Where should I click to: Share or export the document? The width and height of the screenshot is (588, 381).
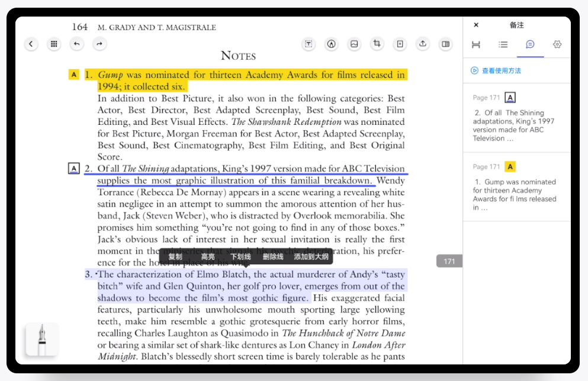click(423, 44)
